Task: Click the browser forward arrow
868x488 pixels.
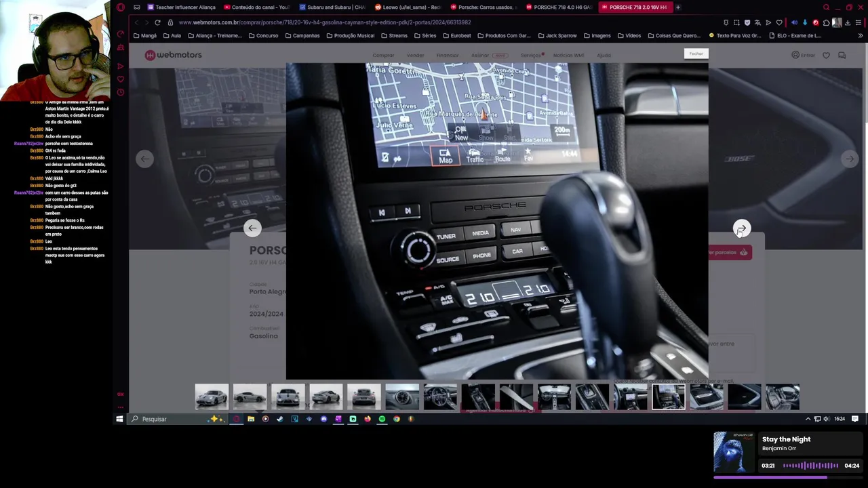Action: (146, 22)
